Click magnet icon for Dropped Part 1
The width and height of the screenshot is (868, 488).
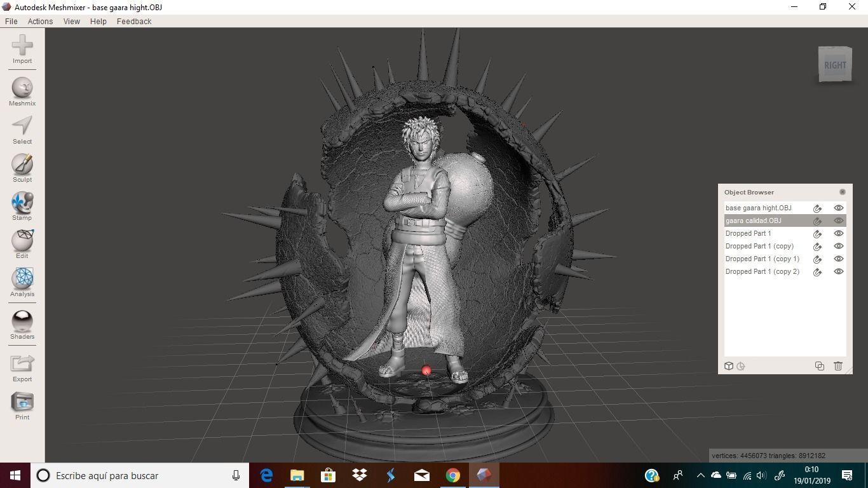[x=818, y=233]
